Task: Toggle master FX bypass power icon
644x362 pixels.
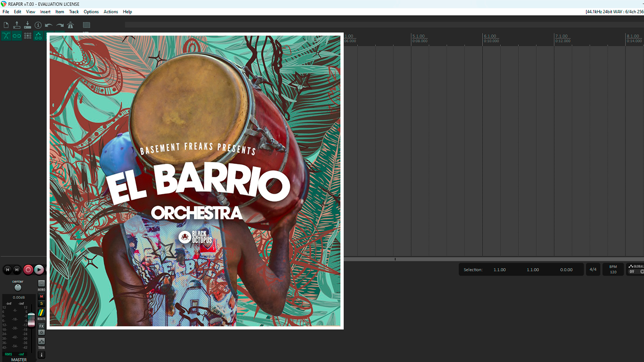Action: click(41, 332)
